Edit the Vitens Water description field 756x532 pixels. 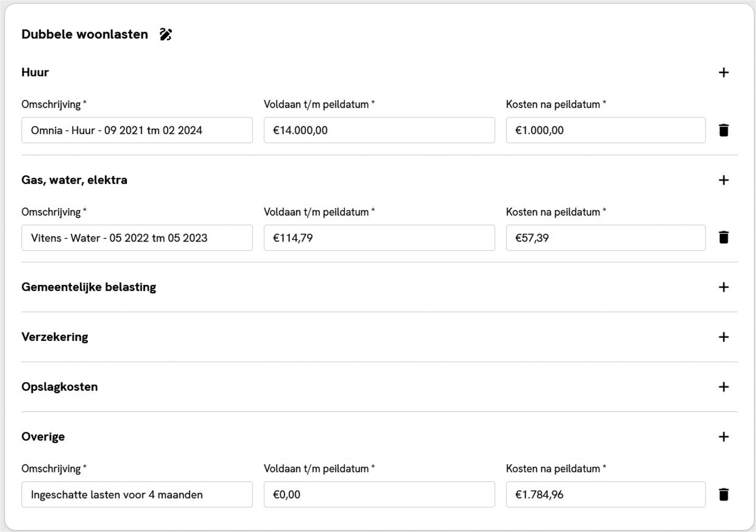coord(137,238)
